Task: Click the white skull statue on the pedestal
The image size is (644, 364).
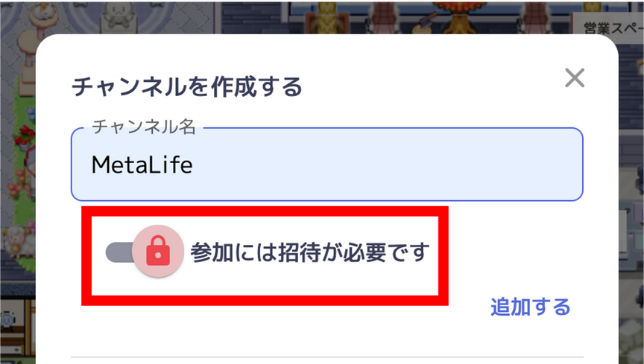Action: point(118,17)
